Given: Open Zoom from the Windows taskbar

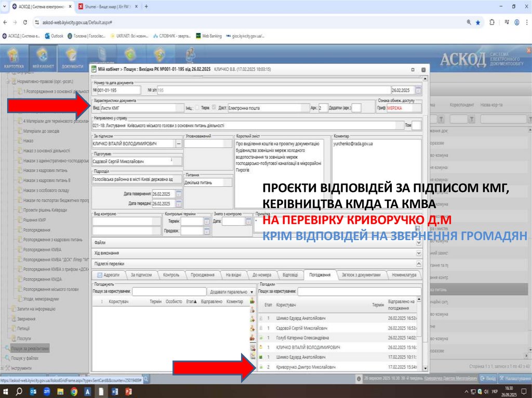Looking at the screenshot, I should click(46, 392).
